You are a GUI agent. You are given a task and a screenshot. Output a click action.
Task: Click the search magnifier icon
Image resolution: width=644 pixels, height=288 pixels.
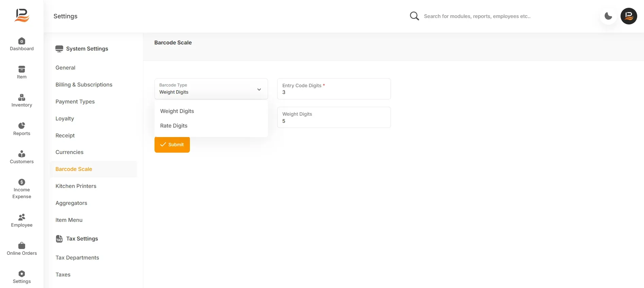click(414, 16)
